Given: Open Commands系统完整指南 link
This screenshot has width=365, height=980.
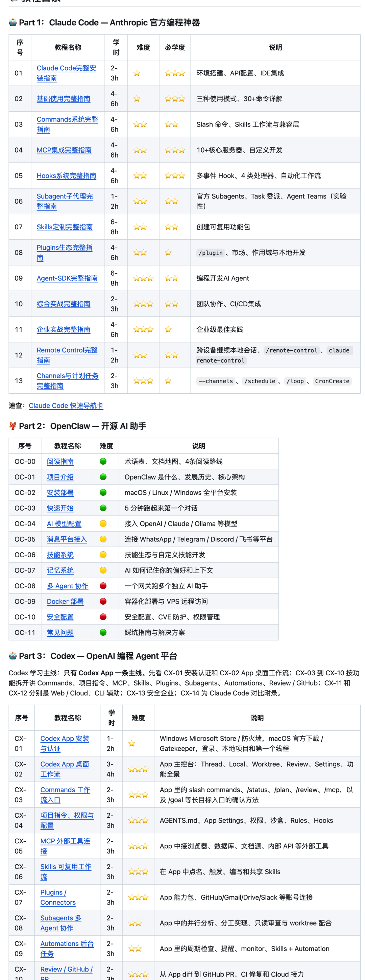Looking at the screenshot, I should [x=67, y=124].
